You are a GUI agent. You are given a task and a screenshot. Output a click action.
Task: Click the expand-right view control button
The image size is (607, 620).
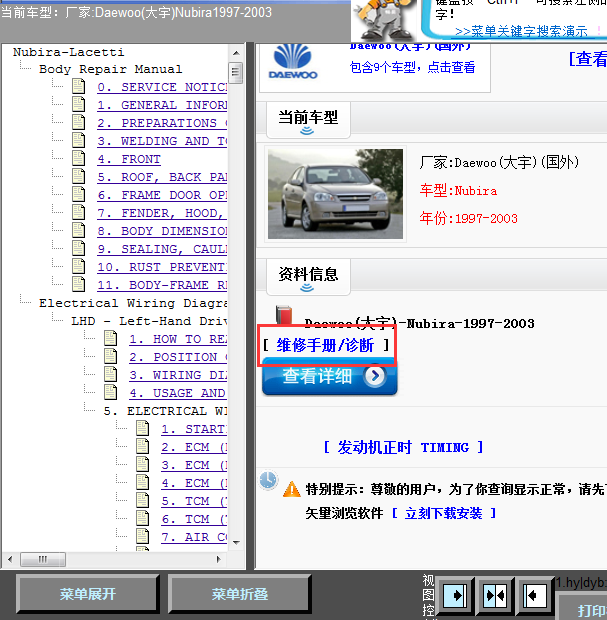click(455, 595)
